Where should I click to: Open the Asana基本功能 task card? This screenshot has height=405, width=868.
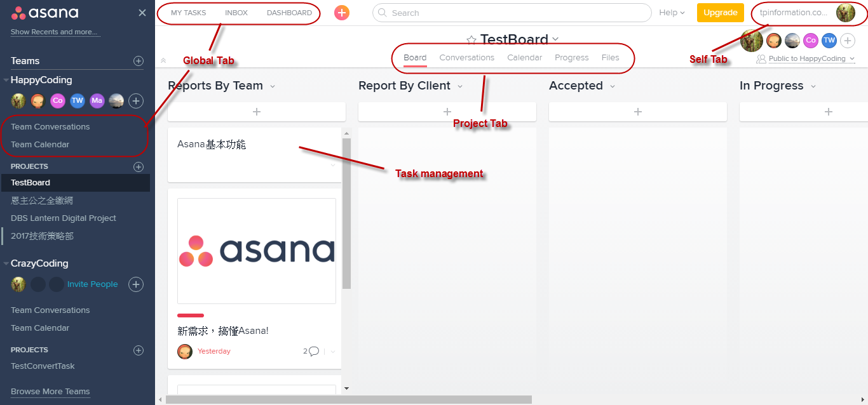(x=254, y=155)
